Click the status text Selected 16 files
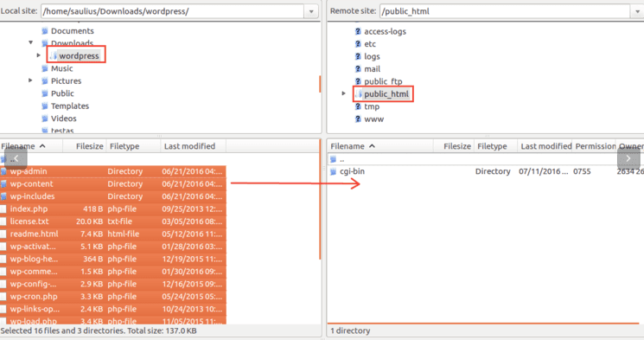 tap(99, 330)
